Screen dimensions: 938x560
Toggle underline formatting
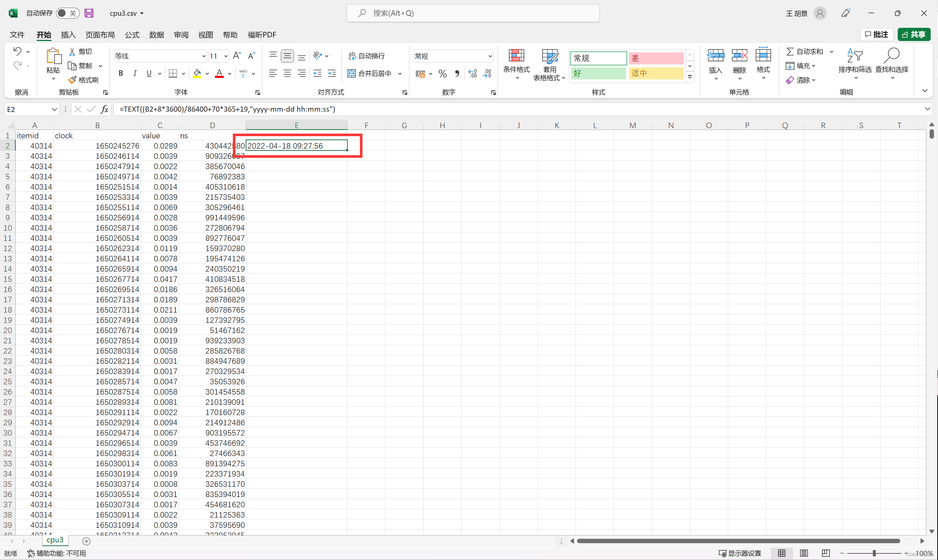point(149,73)
